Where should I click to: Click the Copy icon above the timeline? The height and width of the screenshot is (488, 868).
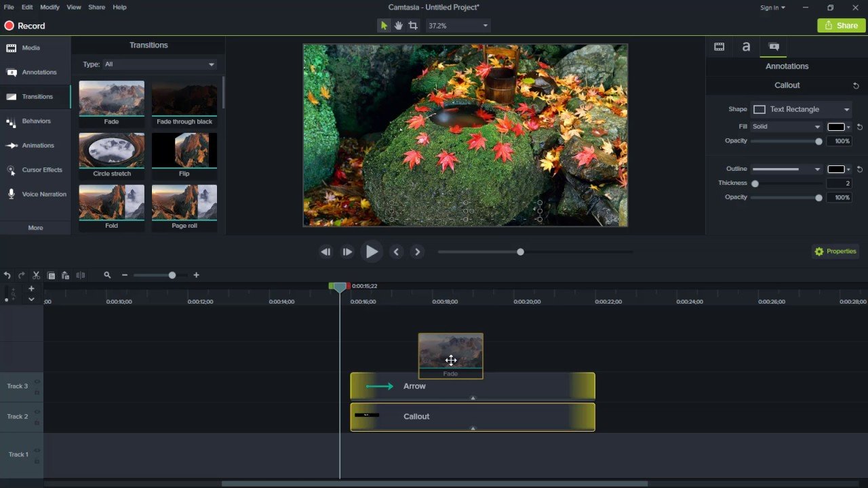tap(51, 275)
